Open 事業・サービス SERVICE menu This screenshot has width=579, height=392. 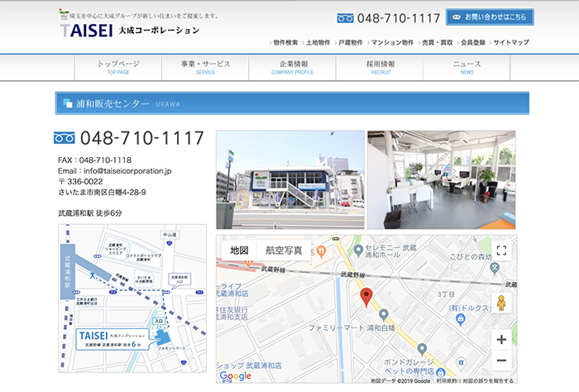(205, 68)
